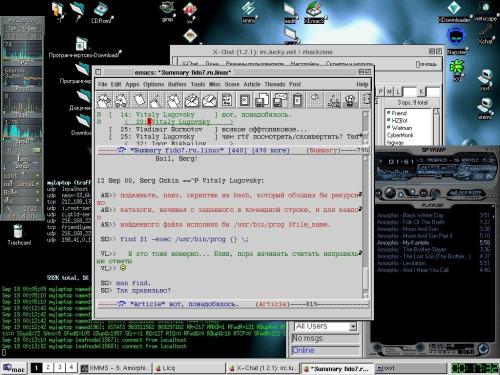Click the X-Chat user list scrollbar
This screenshot has height=375, width=500.
click(x=437, y=126)
